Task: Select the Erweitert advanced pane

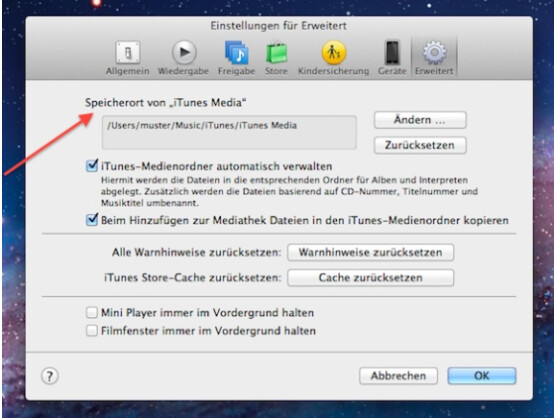Action: (434, 58)
